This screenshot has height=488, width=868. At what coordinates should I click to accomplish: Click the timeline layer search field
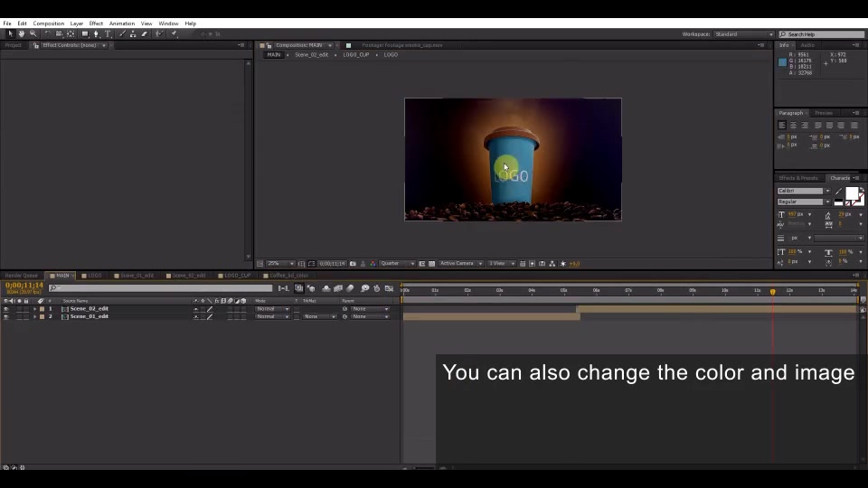click(x=161, y=288)
